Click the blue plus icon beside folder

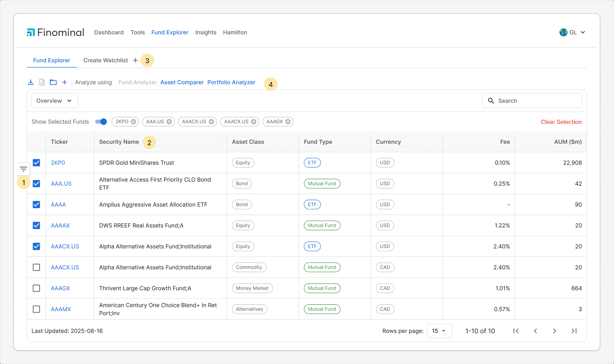[x=65, y=82]
